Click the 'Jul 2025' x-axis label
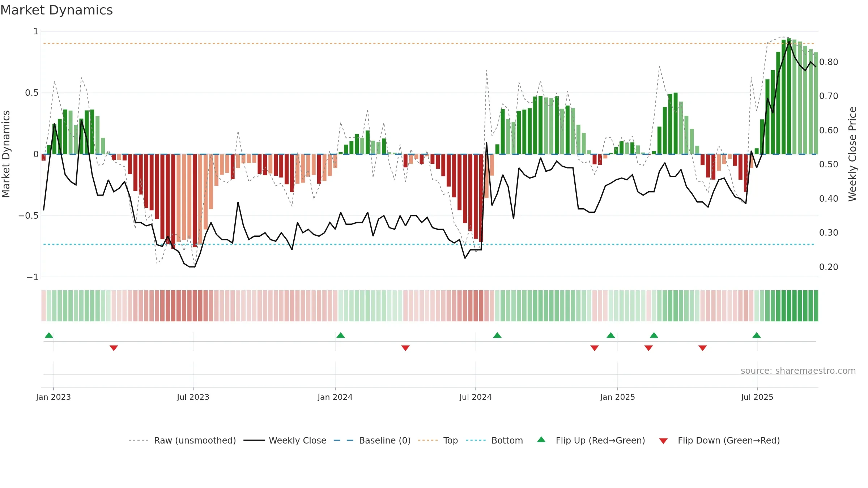The image size is (868, 488). coord(757,397)
